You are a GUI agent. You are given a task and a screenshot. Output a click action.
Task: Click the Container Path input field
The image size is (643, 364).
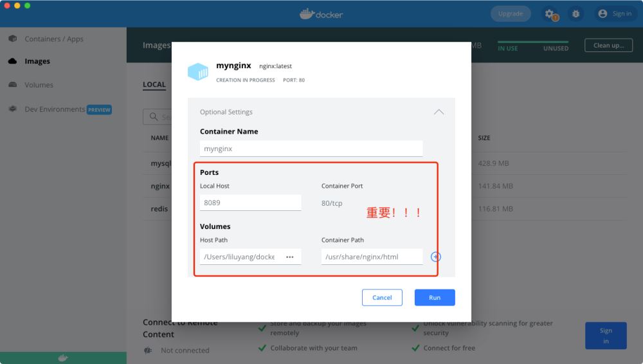tap(372, 257)
